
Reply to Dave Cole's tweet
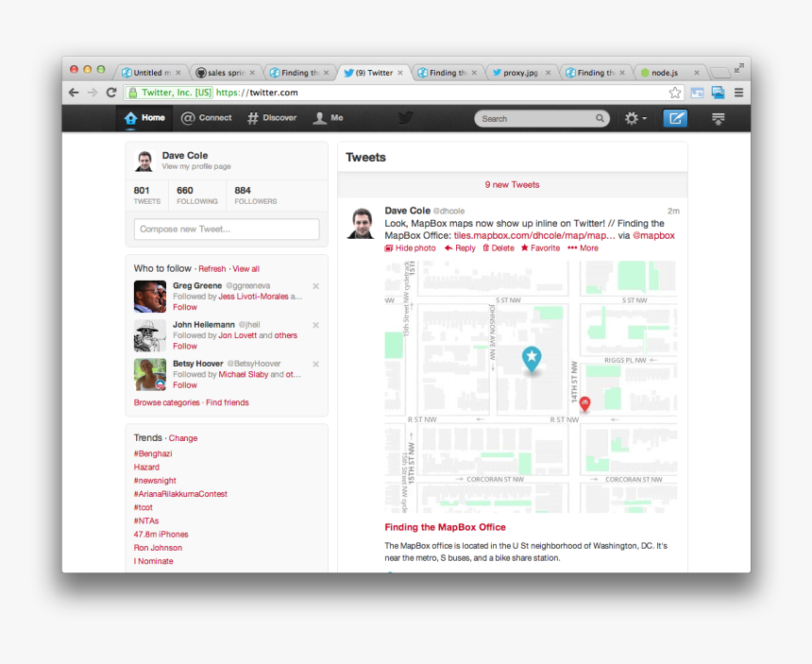point(460,248)
